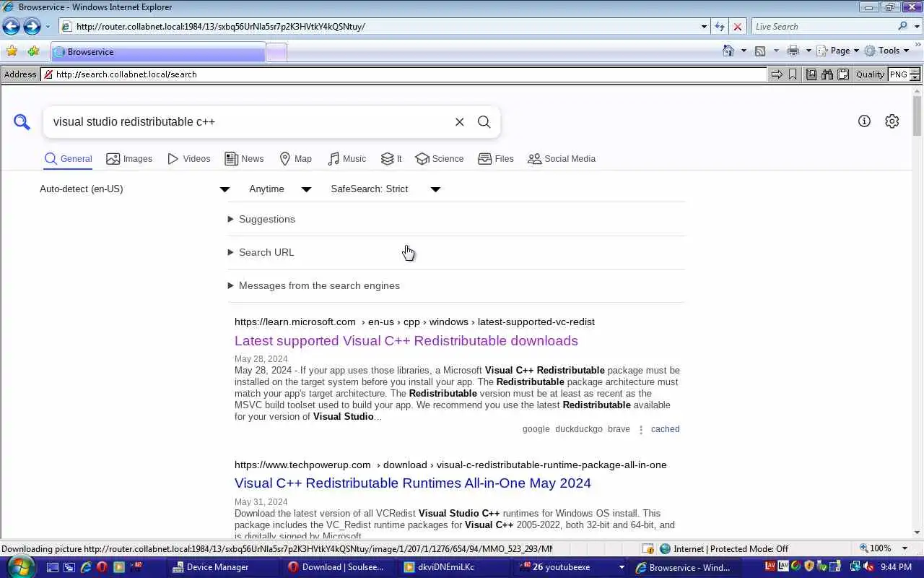
Task: Submit search with the magnifier icon
Action: tap(484, 122)
